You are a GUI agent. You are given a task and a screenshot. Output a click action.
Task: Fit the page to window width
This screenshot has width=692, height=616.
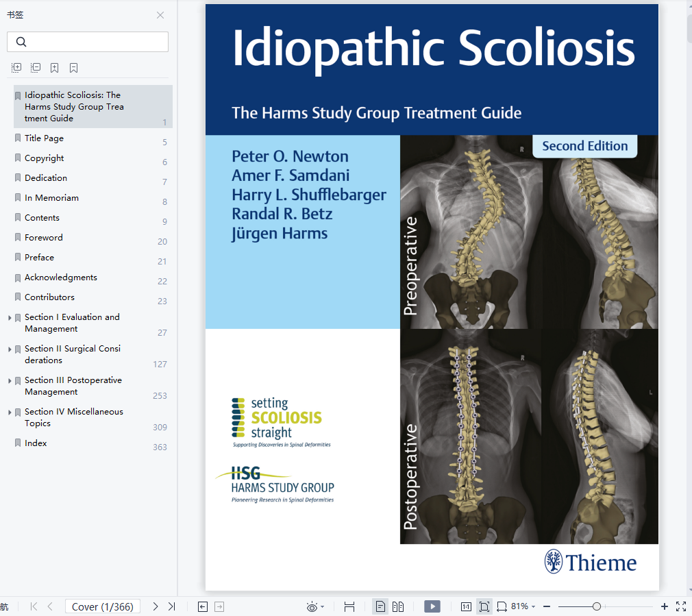coord(502,606)
